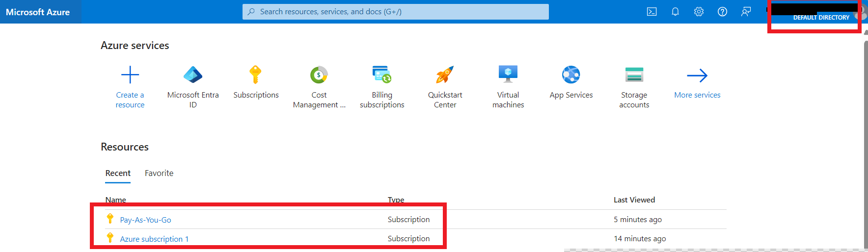868x252 pixels.
Task: Open the Billing subscriptions icon
Action: (382, 75)
